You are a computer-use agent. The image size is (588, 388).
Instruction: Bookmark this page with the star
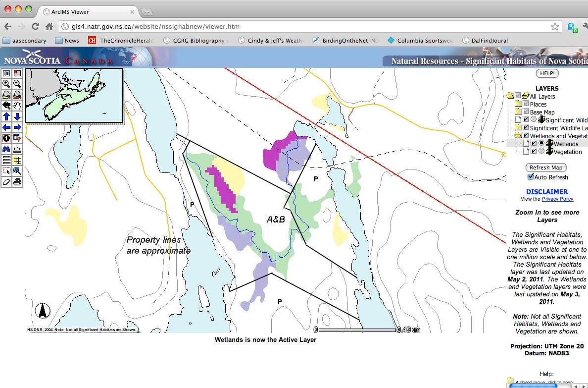click(555, 26)
